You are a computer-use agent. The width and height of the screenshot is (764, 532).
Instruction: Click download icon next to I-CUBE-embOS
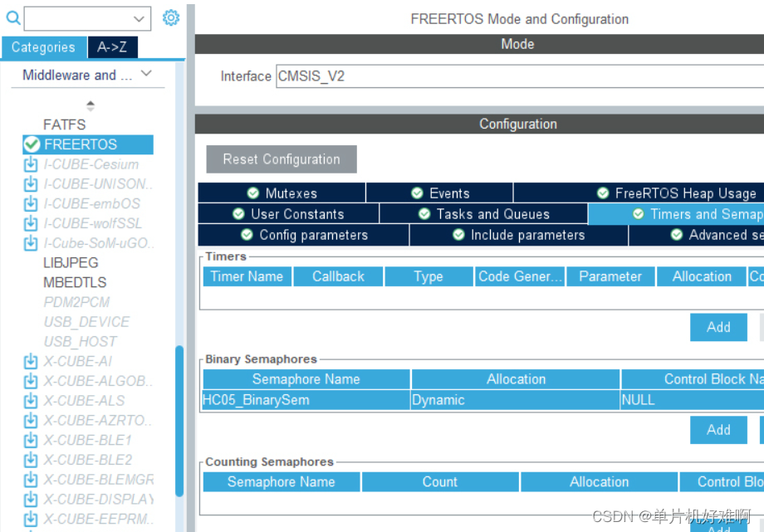[31, 203]
